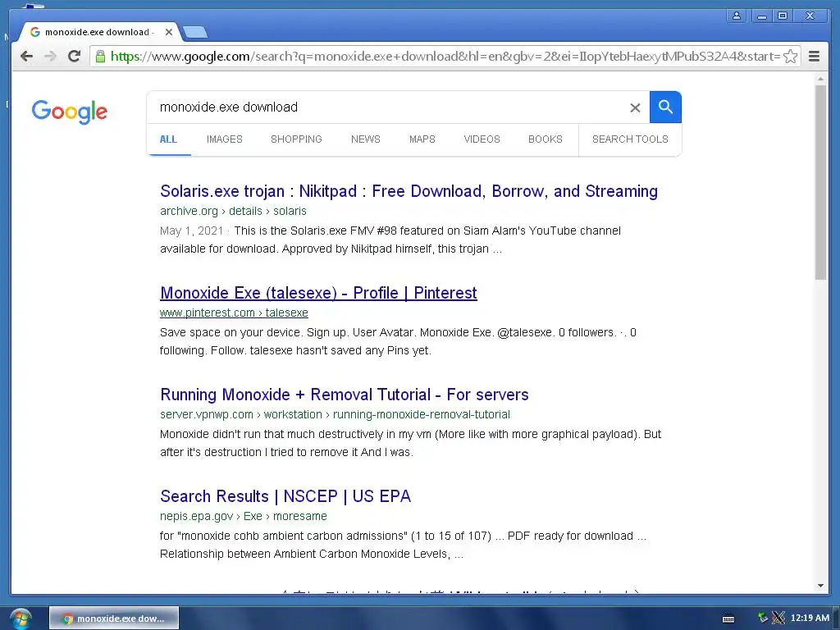
Task: Switch to the MAPS search tab
Action: click(422, 139)
